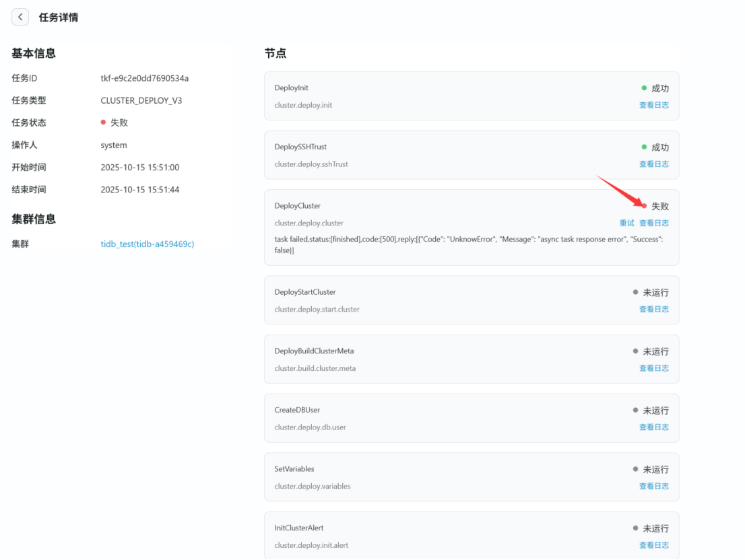The image size is (745, 560).
Task: Click the DeployCluster error message text
Action: 465,244
